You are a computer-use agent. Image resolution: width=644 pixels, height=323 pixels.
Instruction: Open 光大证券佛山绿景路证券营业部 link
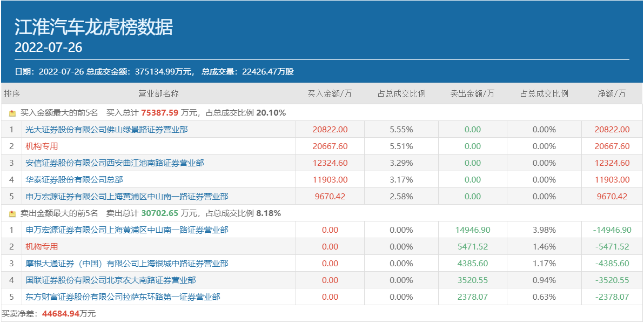pyautogui.click(x=106, y=130)
